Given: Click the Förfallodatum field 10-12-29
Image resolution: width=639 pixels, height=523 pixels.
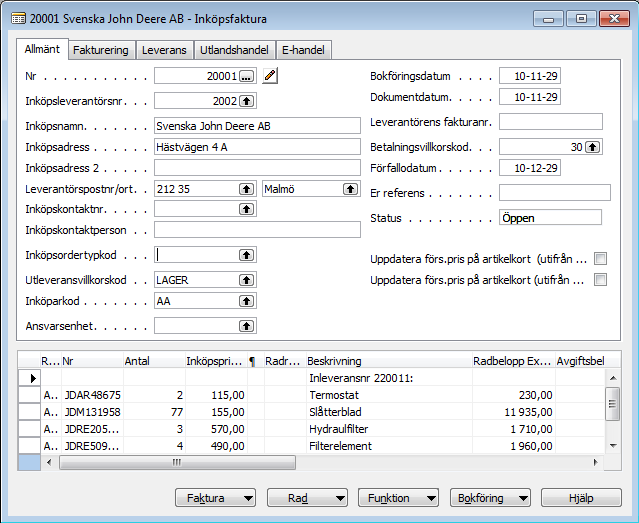Looking at the screenshot, I should coord(530,168).
